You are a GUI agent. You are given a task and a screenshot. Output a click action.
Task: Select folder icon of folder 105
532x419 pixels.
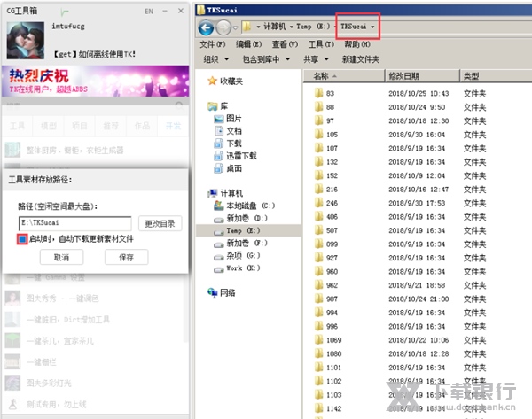point(318,135)
